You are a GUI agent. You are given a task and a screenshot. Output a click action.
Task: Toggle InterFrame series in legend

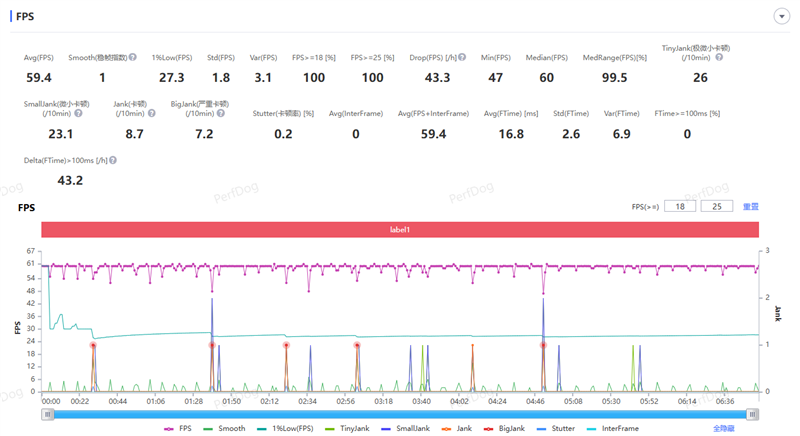click(x=618, y=428)
